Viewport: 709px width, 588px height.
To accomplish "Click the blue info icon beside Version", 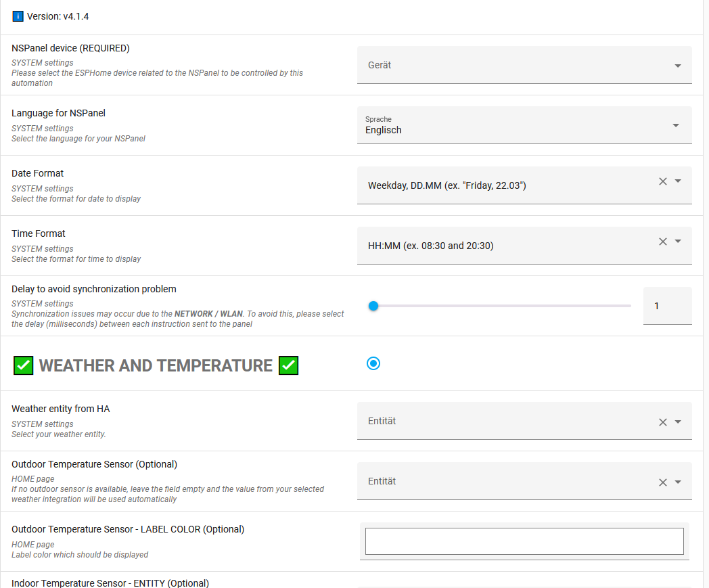I will pyautogui.click(x=18, y=16).
